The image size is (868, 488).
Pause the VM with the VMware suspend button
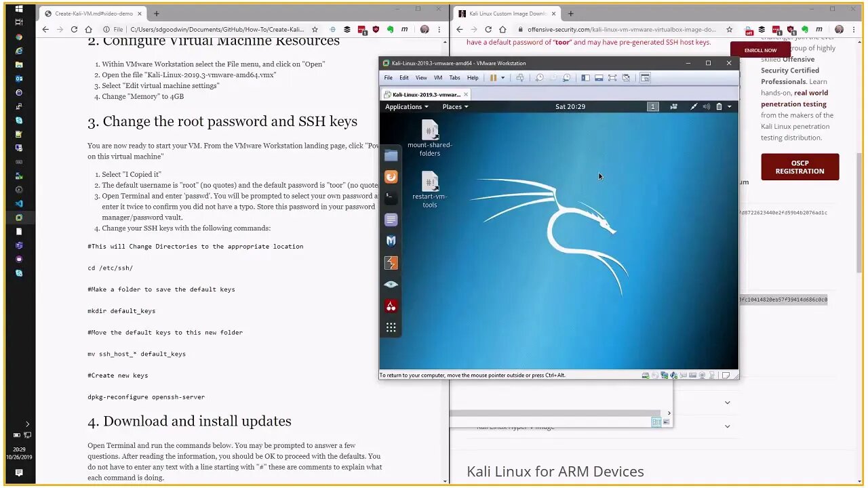coord(493,78)
